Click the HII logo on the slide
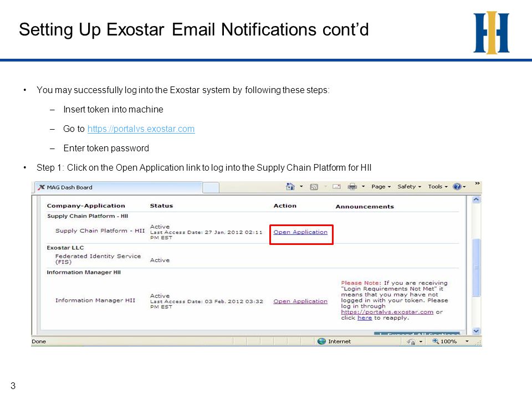The height and width of the screenshot is (399, 532). pos(492,33)
